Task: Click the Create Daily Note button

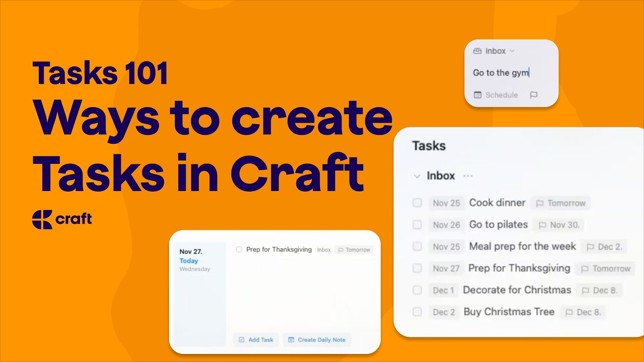Action: (x=316, y=340)
